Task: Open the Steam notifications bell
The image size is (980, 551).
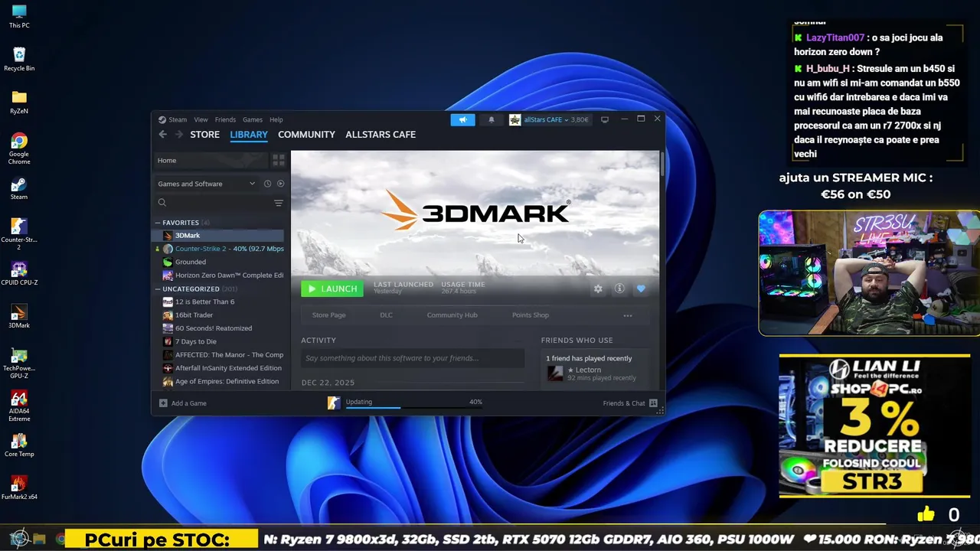Action: pyautogui.click(x=492, y=119)
